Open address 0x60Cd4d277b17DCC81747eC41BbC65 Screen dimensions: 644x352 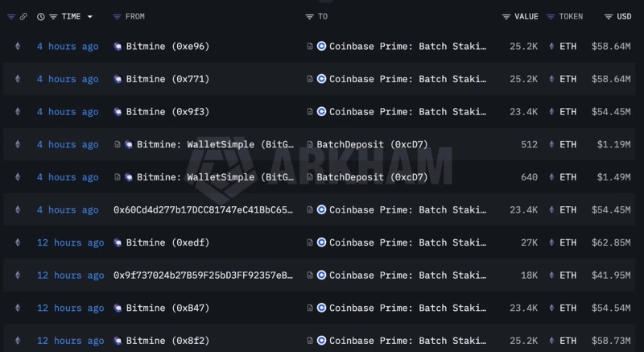203,210
